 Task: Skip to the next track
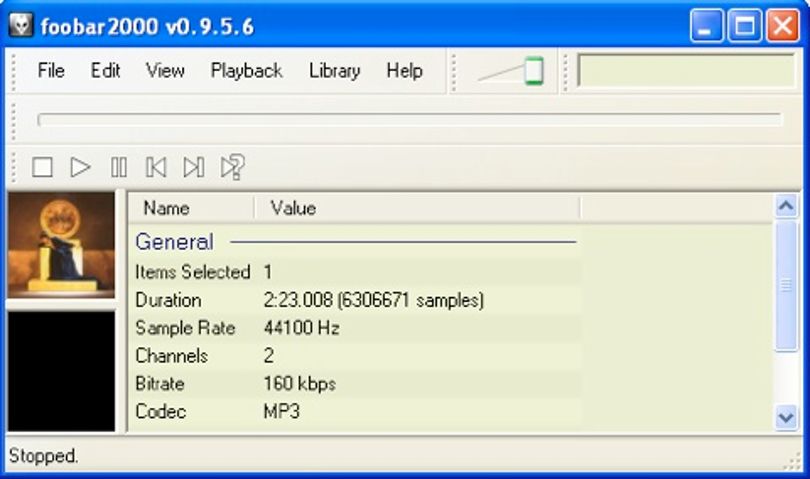pyautogui.click(x=194, y=167)
